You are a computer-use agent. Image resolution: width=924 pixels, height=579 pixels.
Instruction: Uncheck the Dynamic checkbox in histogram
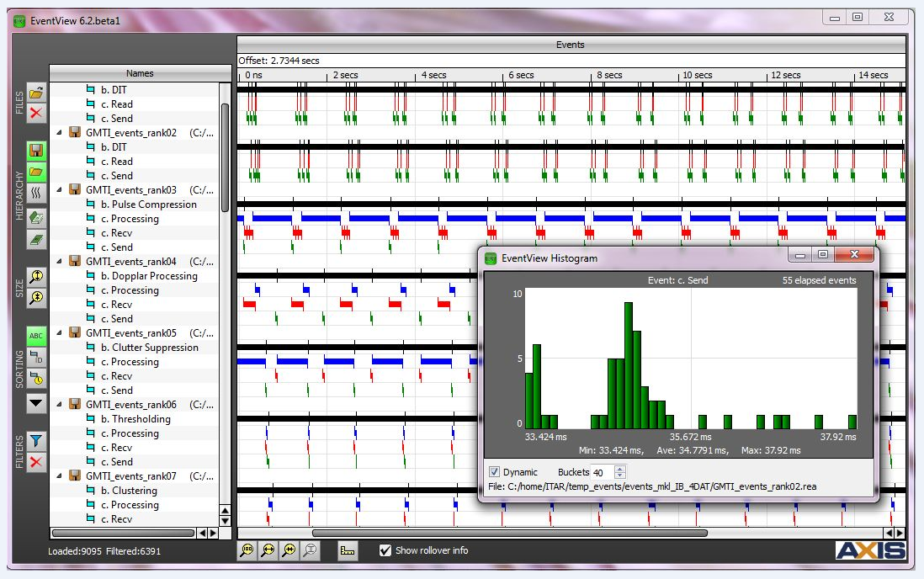[x=494, y=472]
